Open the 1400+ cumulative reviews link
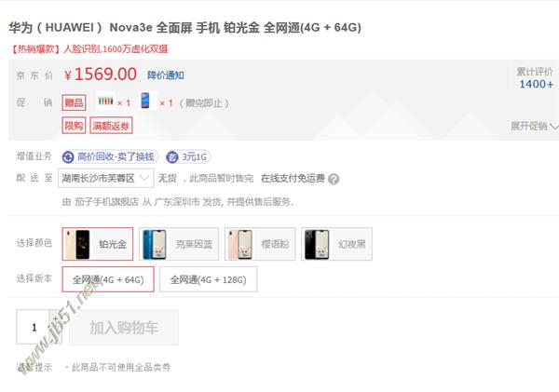 (x=537, y=85)
